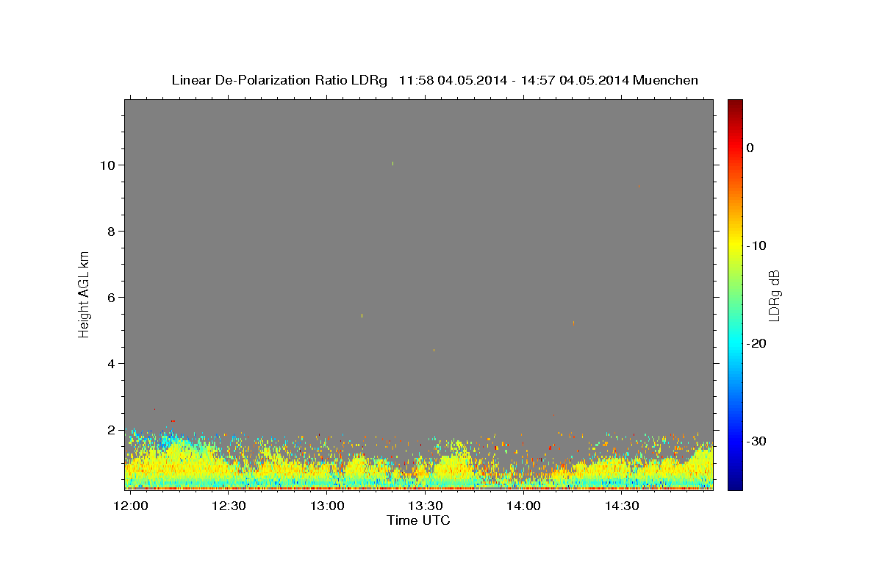Pick the blue colorbar region near -30
The height and width of the screenshot is (588, 882).
735,441
